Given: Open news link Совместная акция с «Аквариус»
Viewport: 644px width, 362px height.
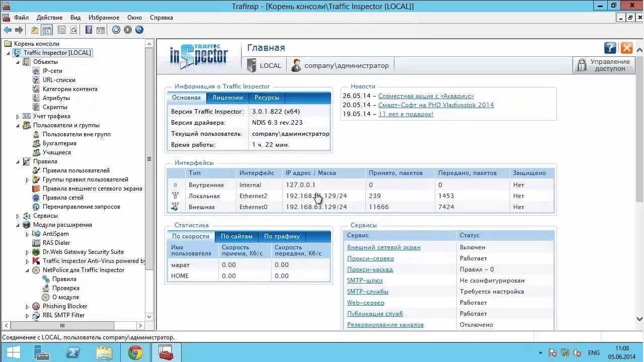Looking at the screenshot, I should point(426,96).
